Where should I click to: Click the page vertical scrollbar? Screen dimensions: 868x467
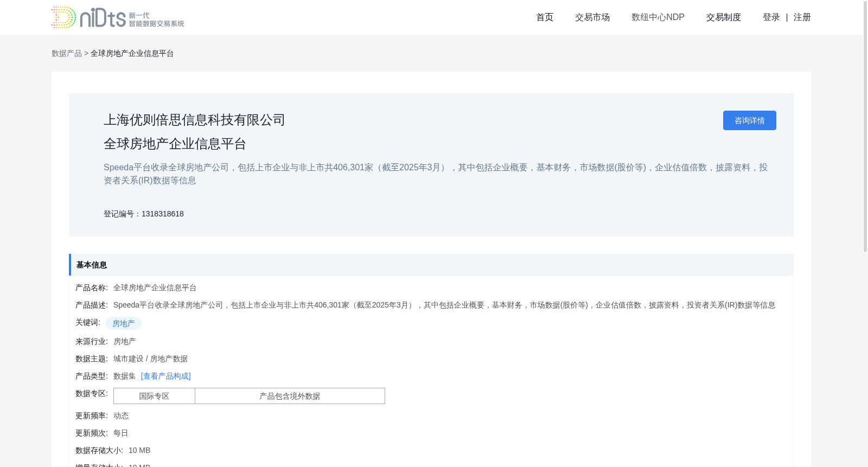865,127
